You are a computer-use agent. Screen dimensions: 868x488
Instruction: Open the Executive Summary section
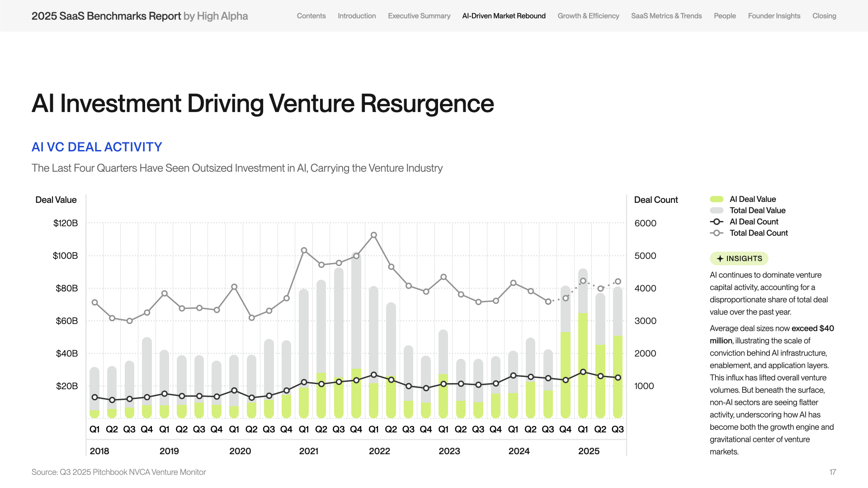pyautogui.click(x=419, y=16)
